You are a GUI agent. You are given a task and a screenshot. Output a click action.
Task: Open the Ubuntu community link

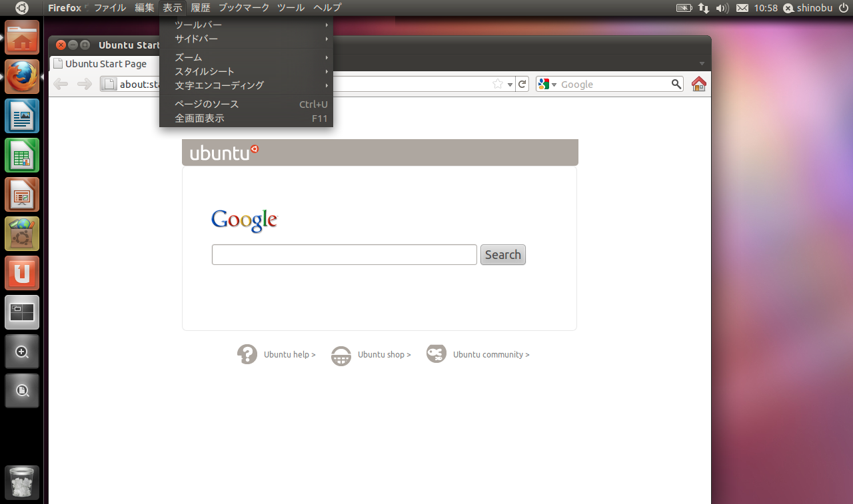pos(491,355)
